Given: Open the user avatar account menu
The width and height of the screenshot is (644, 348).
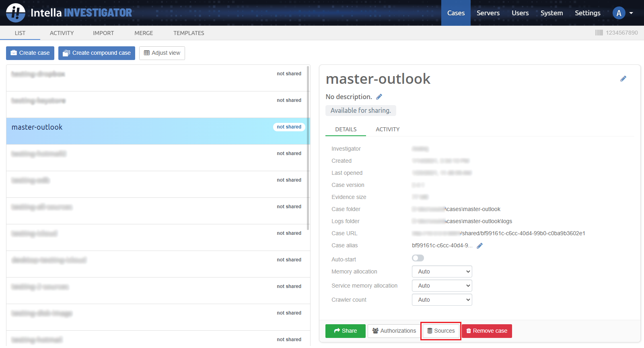Looking at the screenshot, I should [x=622, y=13].
